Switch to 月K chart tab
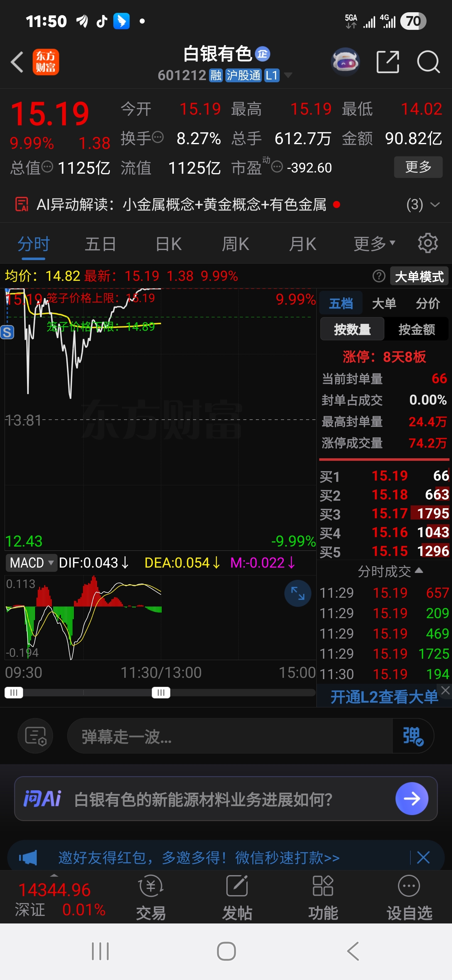Viewport: 452px width, 980px height. (303, 243)
